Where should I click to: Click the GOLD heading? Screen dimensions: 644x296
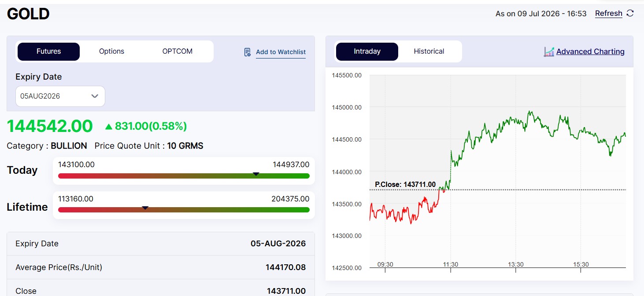28,14
